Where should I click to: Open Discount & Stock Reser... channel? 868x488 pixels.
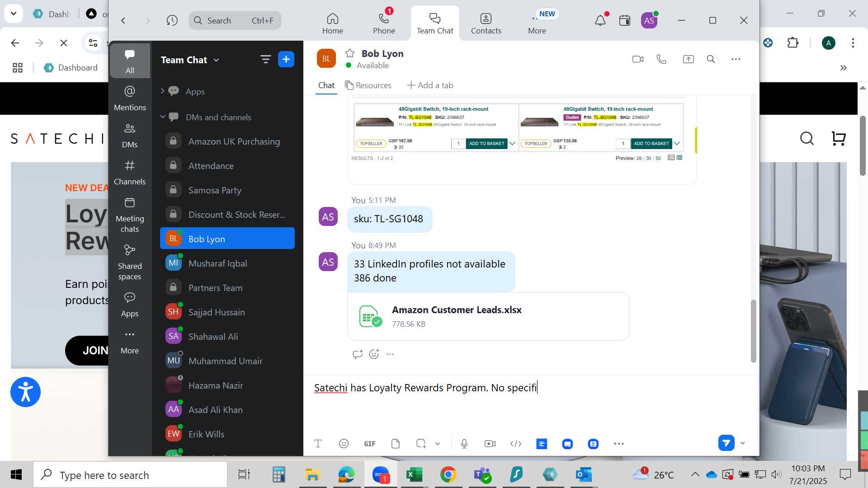click(227, 214)
